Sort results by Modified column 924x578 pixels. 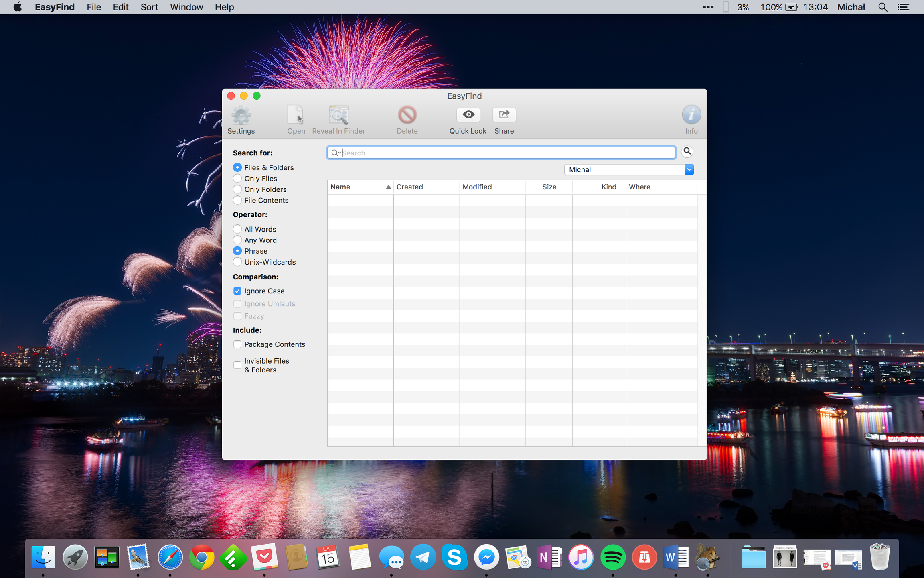(x=477, y=187)
